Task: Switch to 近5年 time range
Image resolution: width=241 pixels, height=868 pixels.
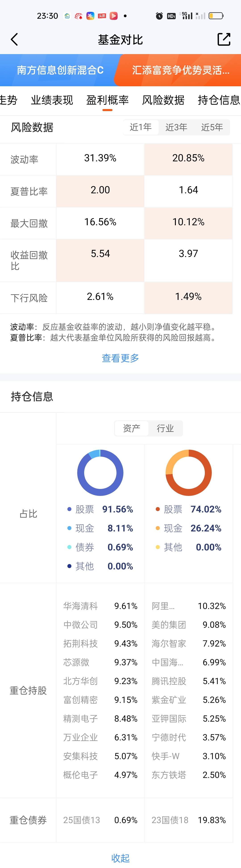Action: click(x=212, y=127)
